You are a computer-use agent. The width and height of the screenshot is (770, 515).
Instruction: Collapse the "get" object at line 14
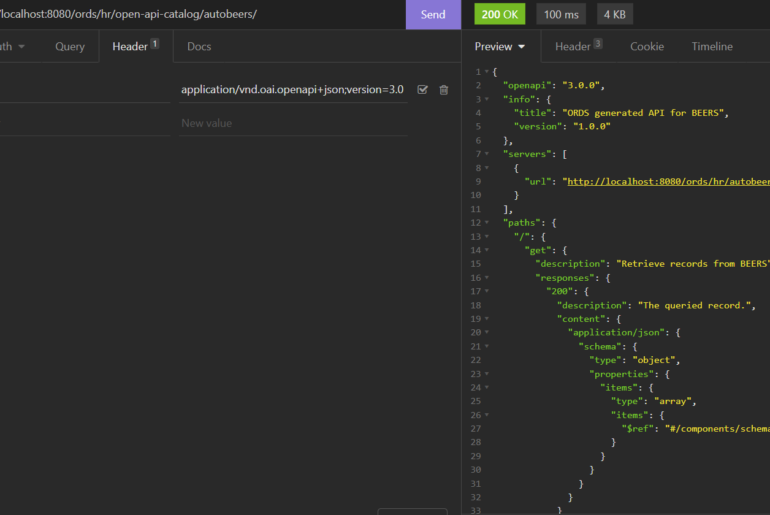point(487,250)
